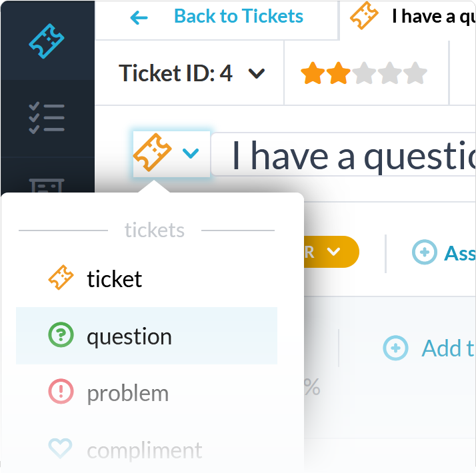Open the Tickets section in sidebar
Screen dimensions: 476x473
tap(47, 41)
